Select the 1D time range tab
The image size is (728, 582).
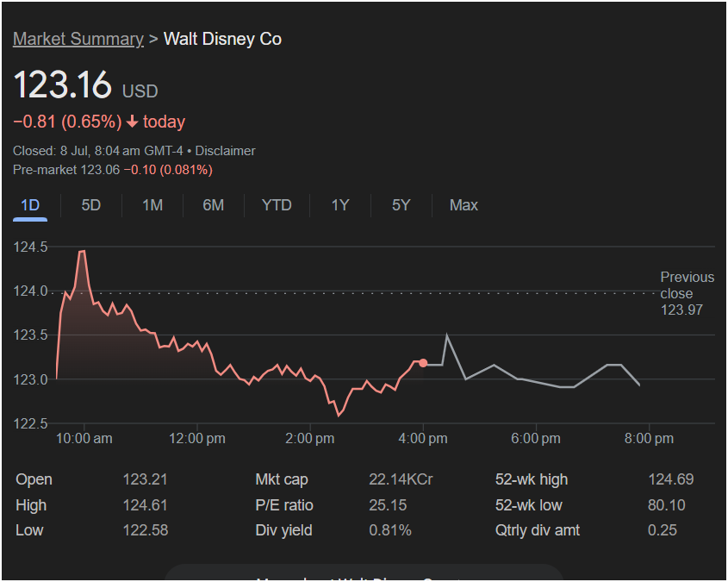tap(30, 205)
